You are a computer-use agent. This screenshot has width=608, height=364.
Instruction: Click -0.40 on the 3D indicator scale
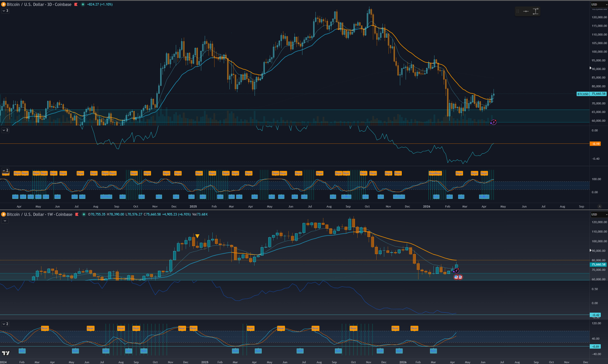(x=596, y=158)
